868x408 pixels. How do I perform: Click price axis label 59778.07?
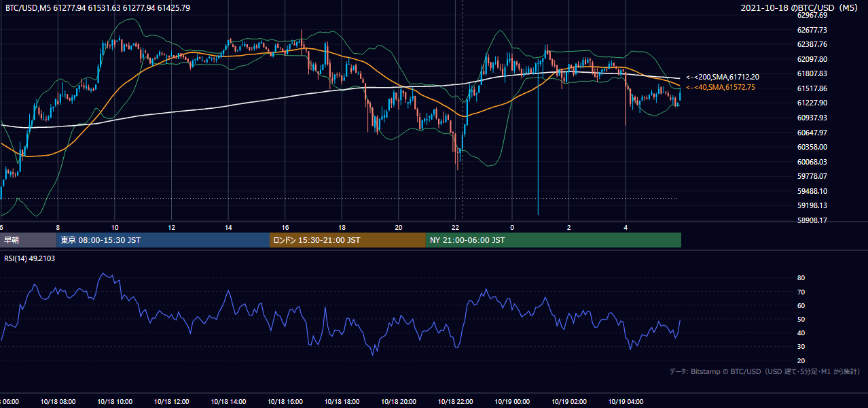[812, 176]
